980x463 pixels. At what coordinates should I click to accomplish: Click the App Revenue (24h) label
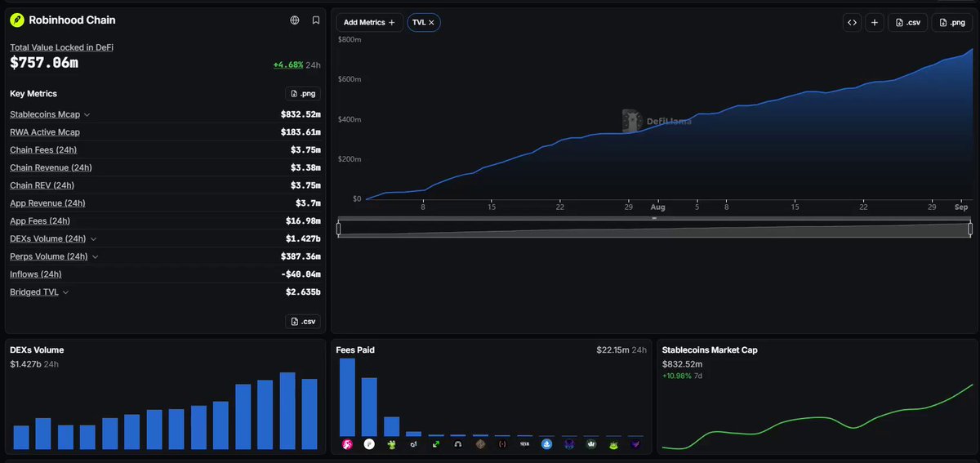47,203
